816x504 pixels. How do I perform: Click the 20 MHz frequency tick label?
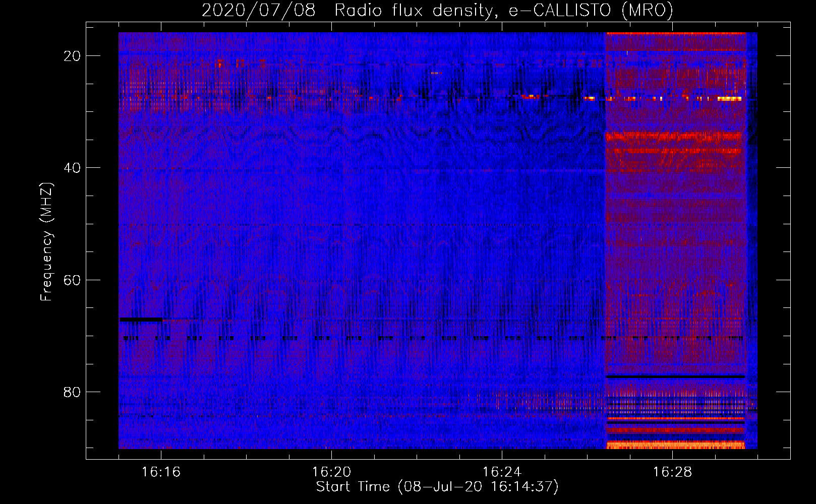72,56
